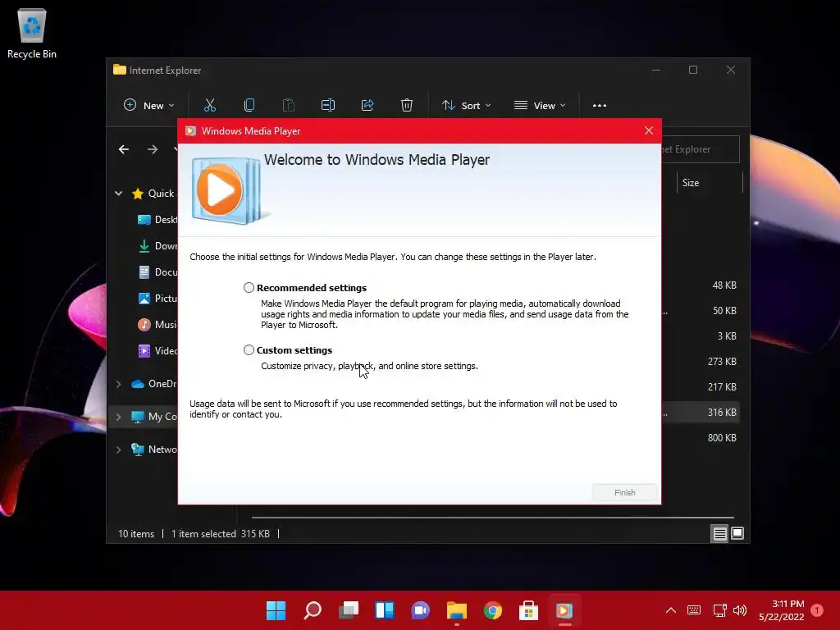
Task: Open the Chat app from the taskbar
Action: click(x=421, y=610)
